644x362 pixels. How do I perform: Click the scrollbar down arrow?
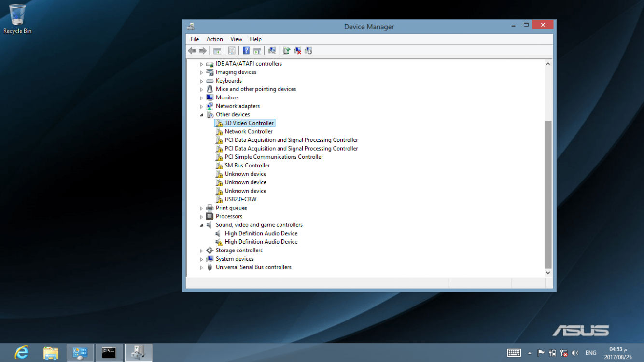(x=548, y=273)
